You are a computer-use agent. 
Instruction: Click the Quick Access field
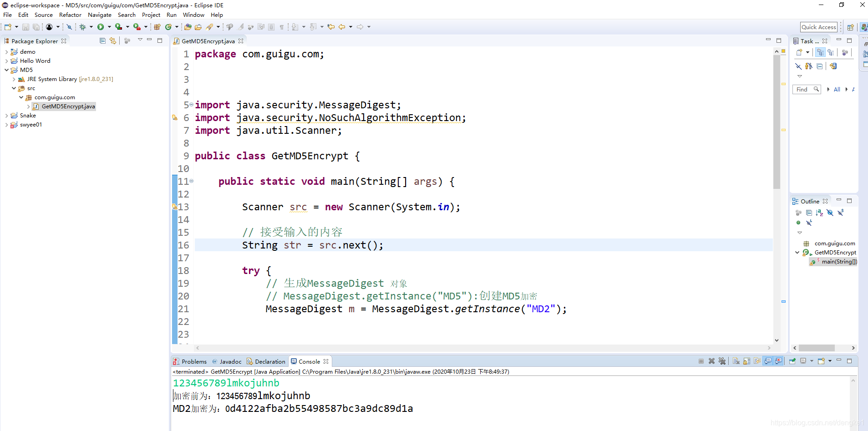(x=818, y=27)
